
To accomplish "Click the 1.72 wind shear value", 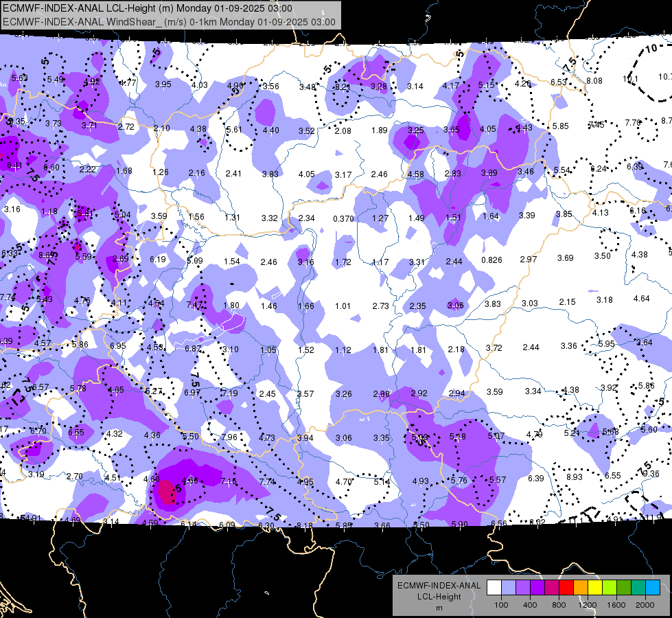I will 343,262.
